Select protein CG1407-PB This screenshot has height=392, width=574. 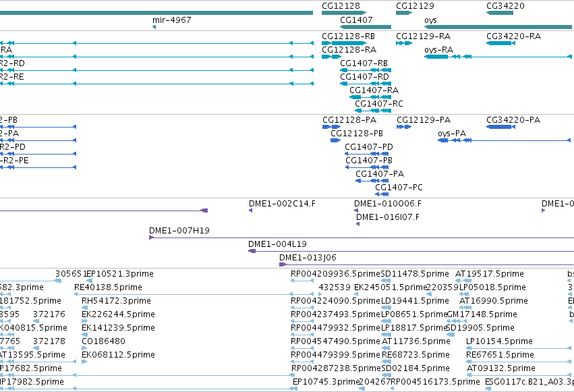point(367,167)
